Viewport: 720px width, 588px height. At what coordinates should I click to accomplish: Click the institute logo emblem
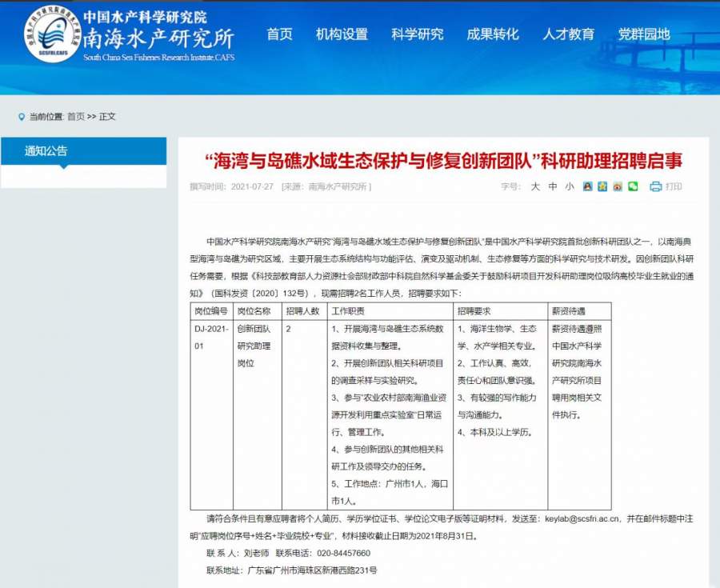point(52,34)
